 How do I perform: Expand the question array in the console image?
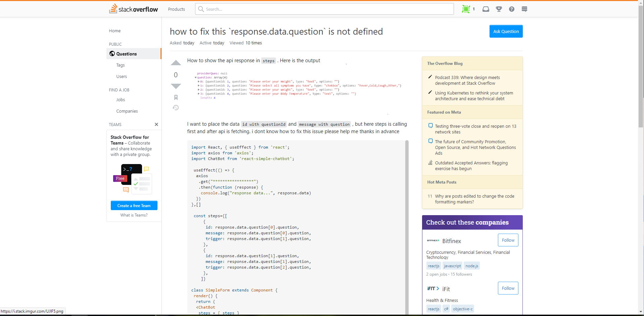pyautogui.click(x=195, y=78)
